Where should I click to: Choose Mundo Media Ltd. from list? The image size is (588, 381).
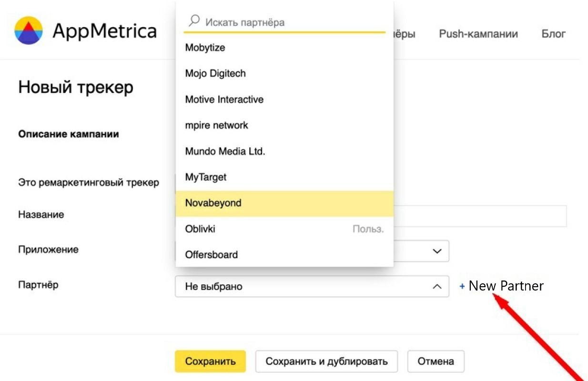pos(284,151)
